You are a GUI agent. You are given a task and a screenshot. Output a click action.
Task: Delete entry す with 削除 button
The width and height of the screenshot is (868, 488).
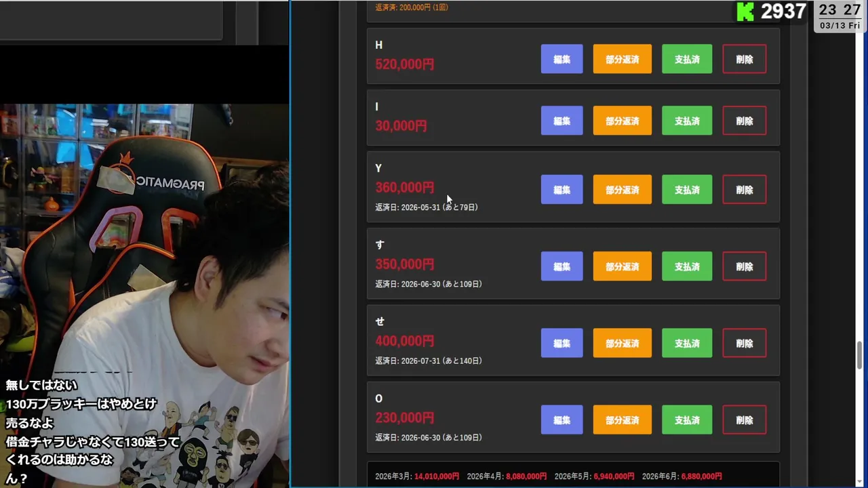click(x=745, y=266)
